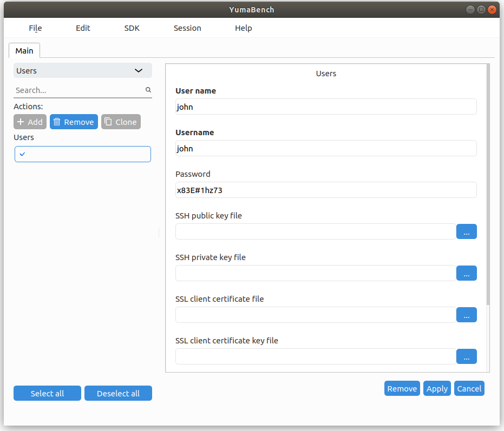Maximize the YumaBench window

click(x=481, y=10)
